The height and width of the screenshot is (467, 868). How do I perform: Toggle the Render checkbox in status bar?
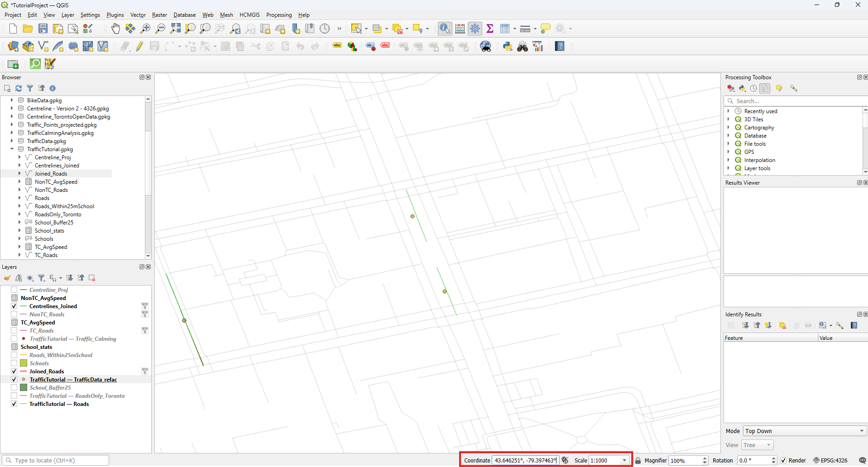click(x=783, y=460)
